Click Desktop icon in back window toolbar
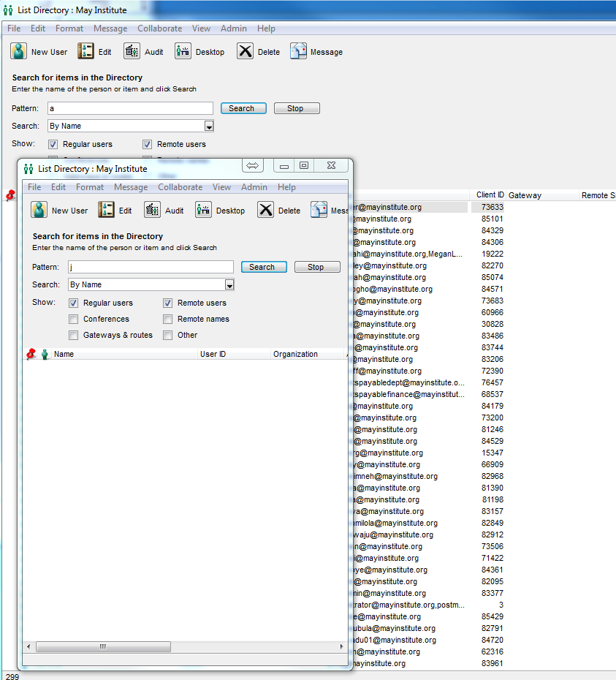The width and height of the screenshot is (616, 680). pos(183,51)
